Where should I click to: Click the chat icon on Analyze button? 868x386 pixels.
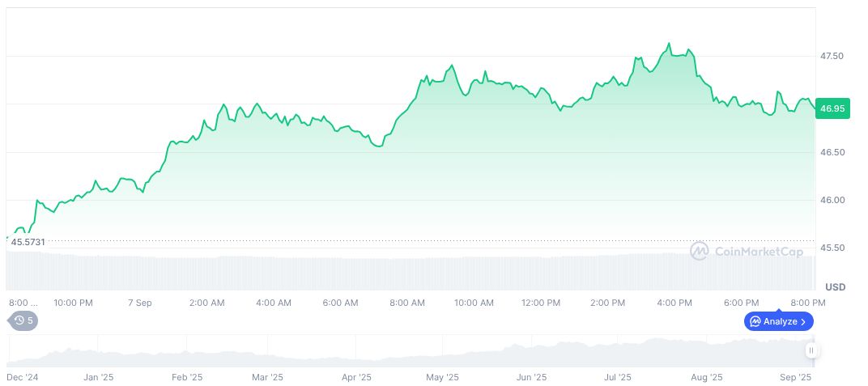click(755, 321)
